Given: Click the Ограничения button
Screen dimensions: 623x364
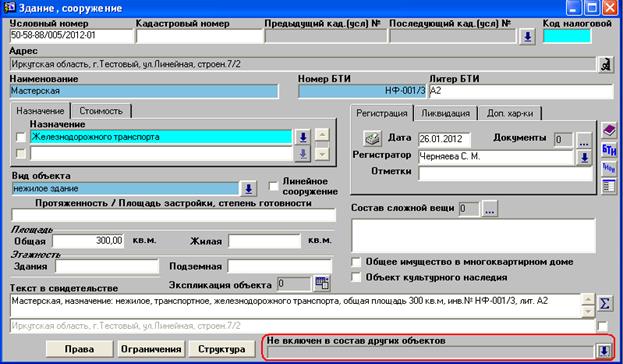Looking at the screenshot, I should coord(151,349).
